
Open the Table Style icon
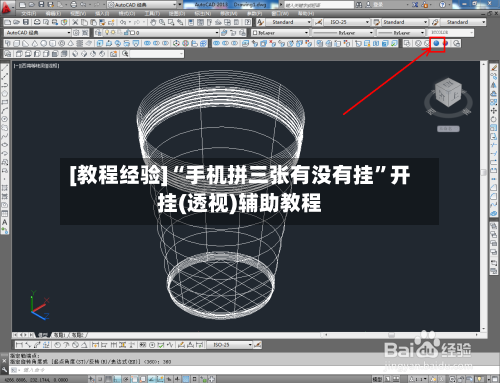pos(377,22)
